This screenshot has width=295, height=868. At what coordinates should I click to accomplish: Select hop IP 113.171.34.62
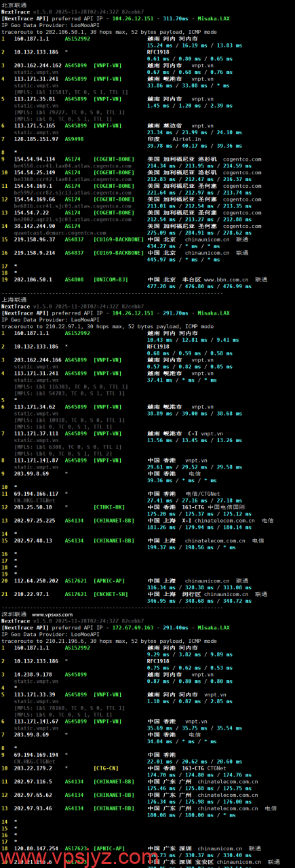pos(35,407)
